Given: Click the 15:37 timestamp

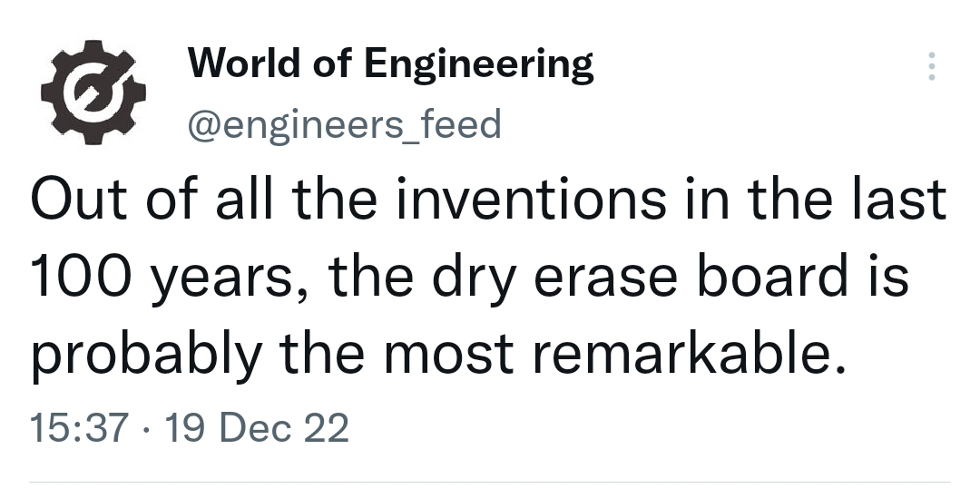Looking at the screenshot, I should 77,427.
